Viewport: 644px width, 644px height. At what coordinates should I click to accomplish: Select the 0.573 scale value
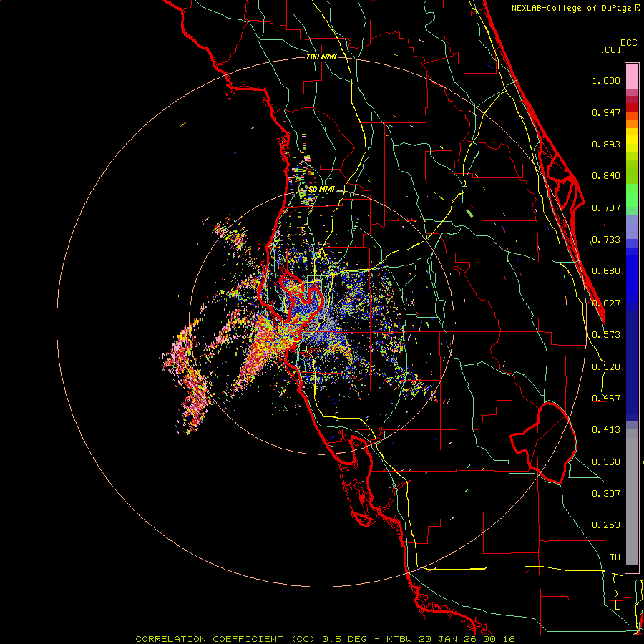point(606,335)
